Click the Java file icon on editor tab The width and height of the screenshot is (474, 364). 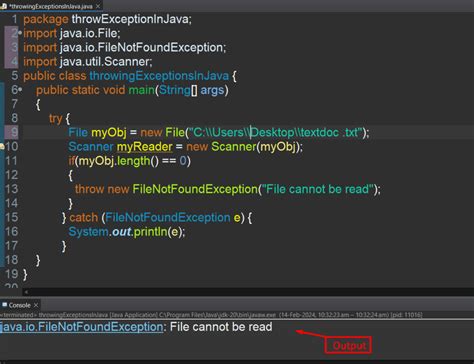[4, 6]
